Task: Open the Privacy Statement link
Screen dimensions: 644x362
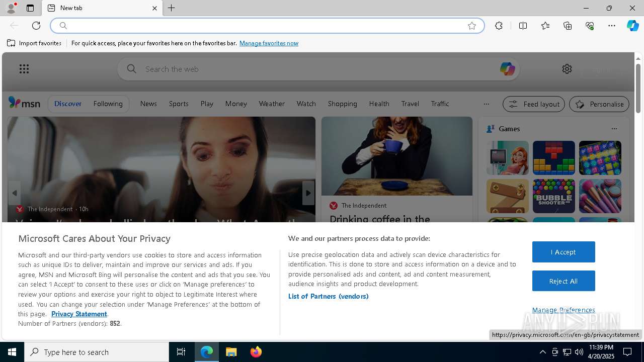Action: (79, 314)
